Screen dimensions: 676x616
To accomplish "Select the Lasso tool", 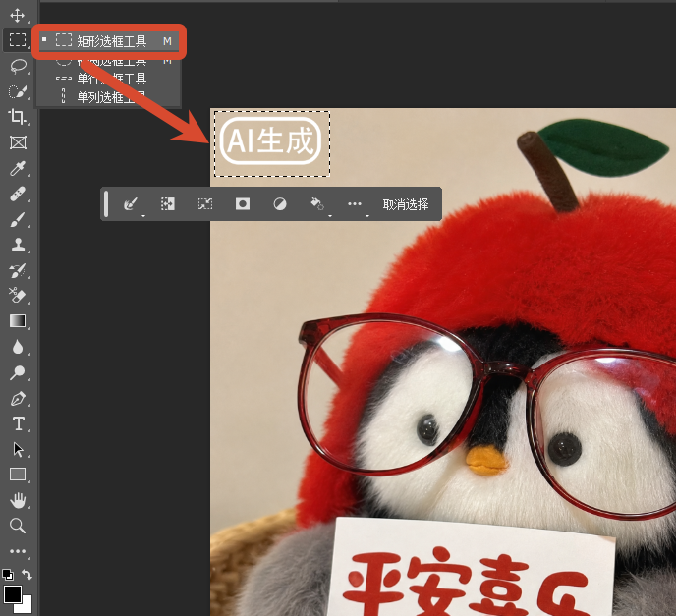I will [18, 66].
